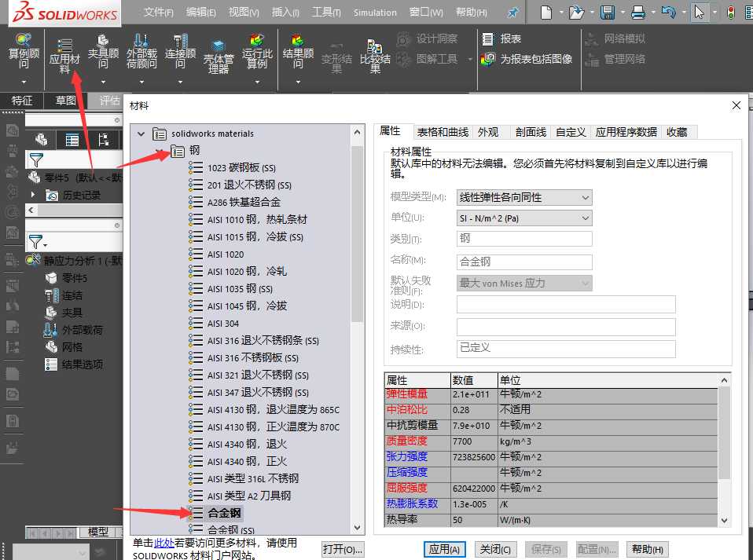This screenshot has height=560, width=753.
Task: Open the 外部载荷顾问 external loads advisor
Action: (141, 51)
